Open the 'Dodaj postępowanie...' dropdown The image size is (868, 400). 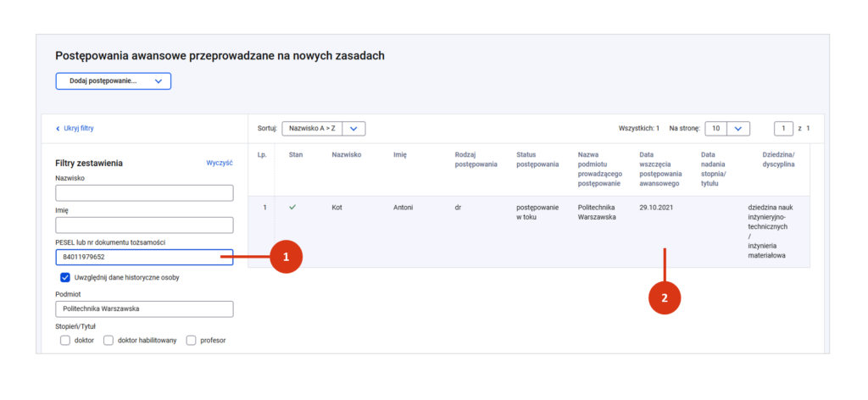click(114, 81)
